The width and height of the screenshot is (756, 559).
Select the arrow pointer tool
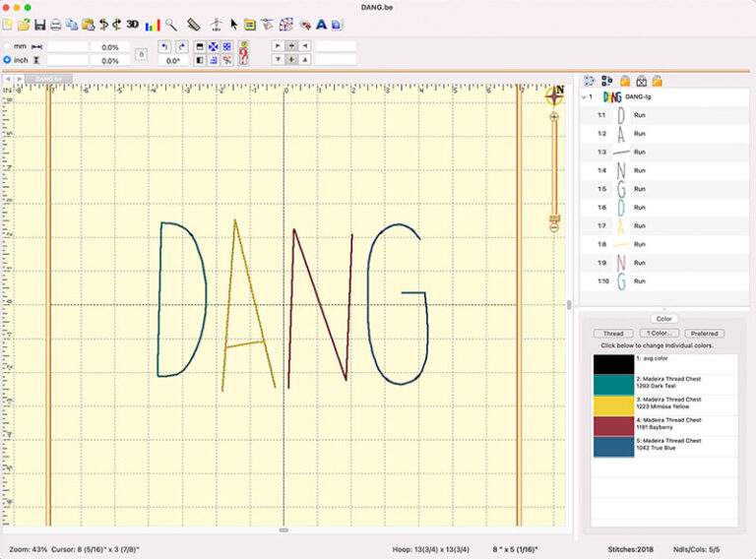tap(234, 24)
